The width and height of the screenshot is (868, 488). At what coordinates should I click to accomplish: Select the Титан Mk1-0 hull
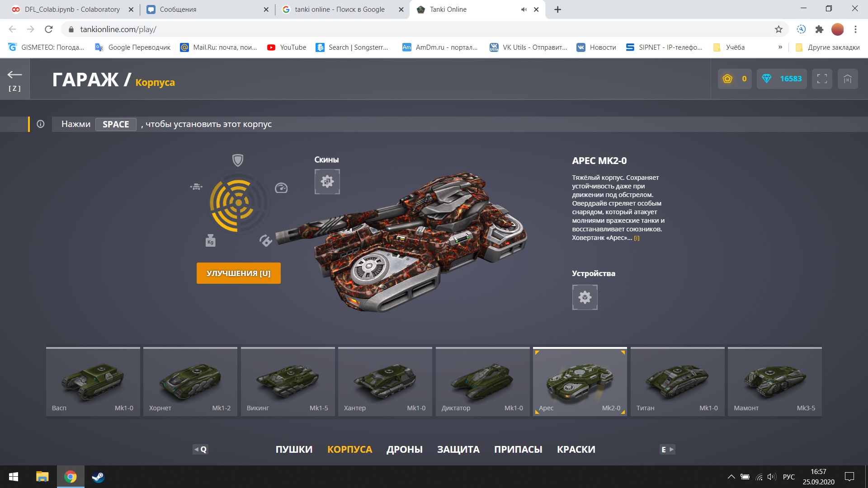pos(678,382)
